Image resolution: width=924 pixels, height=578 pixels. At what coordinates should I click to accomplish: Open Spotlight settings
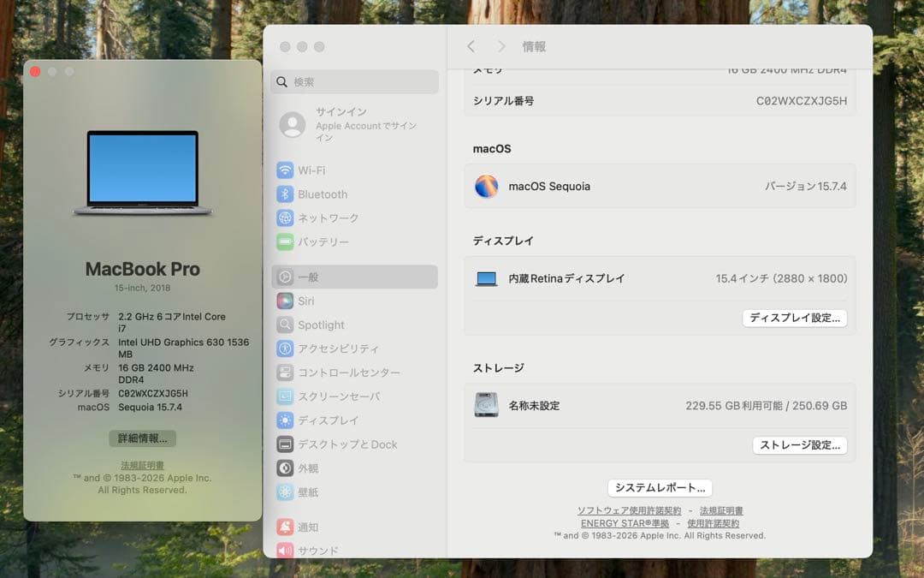[317, 325]
